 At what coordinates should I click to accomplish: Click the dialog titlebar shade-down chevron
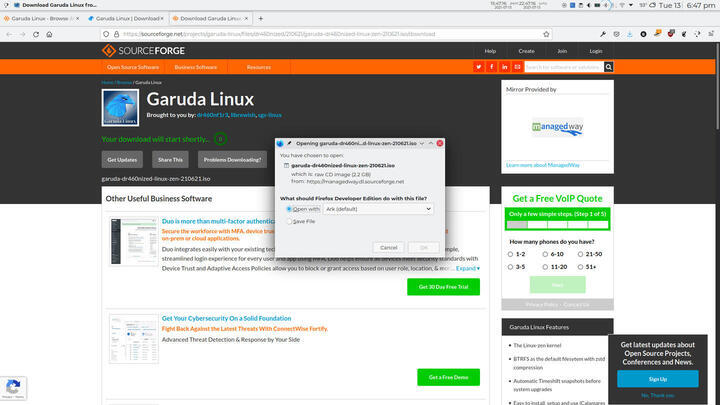pos(422,143)
